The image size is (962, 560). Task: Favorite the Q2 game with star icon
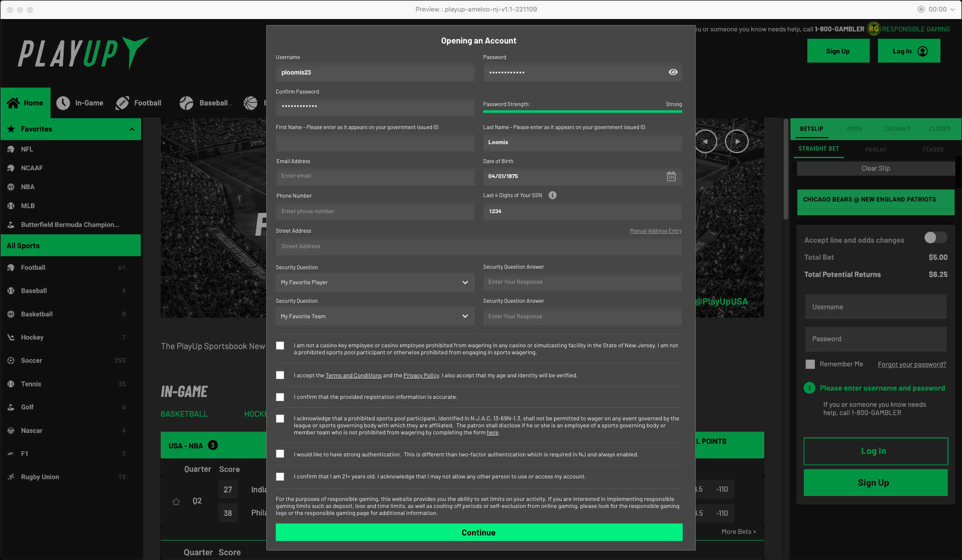176,501
